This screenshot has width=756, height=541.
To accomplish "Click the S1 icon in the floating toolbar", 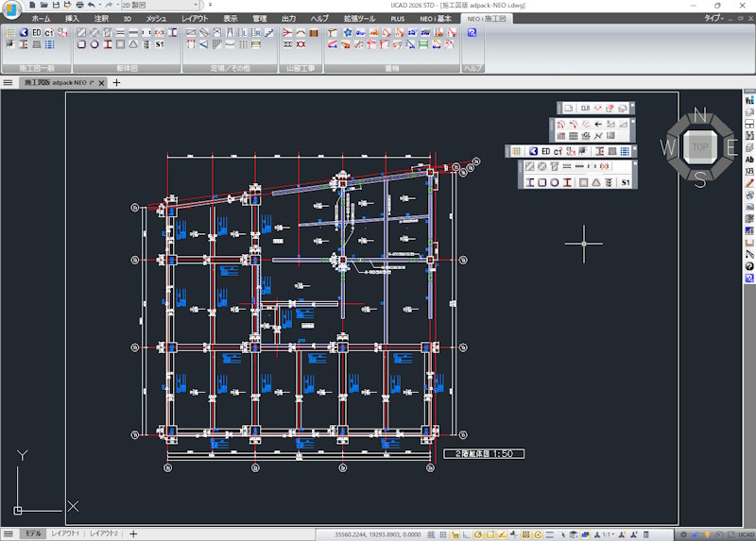I will [626, 182].
